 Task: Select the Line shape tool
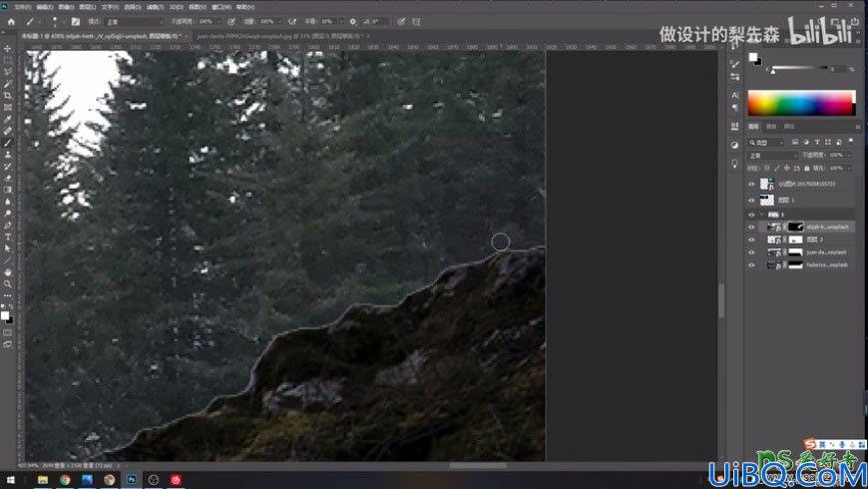point(8,260)
